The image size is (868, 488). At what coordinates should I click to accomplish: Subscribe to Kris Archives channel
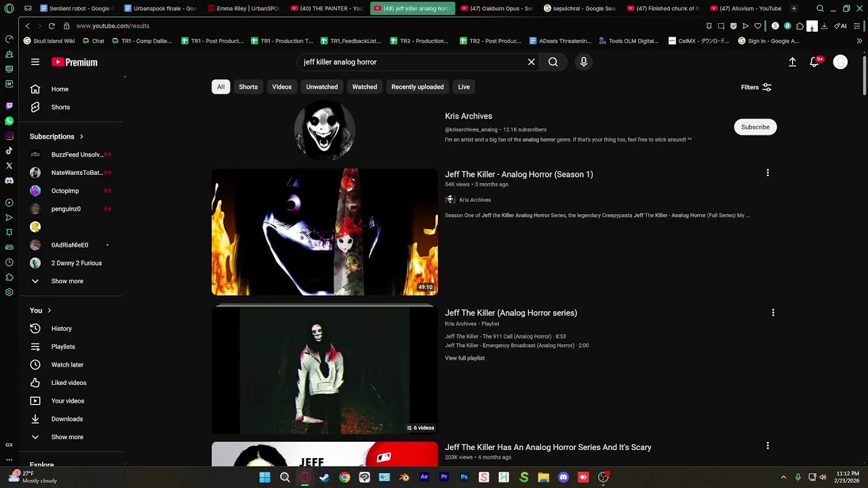pyautogui.click(x=755, y=127)
